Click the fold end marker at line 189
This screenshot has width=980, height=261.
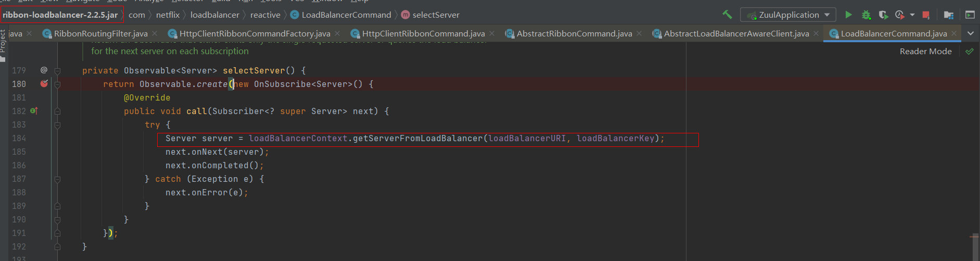pos(58,206)
